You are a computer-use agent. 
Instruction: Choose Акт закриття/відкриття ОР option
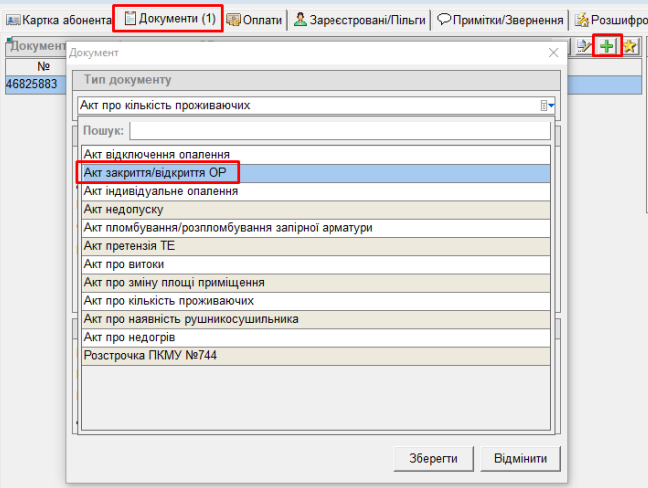pos(315,173)
